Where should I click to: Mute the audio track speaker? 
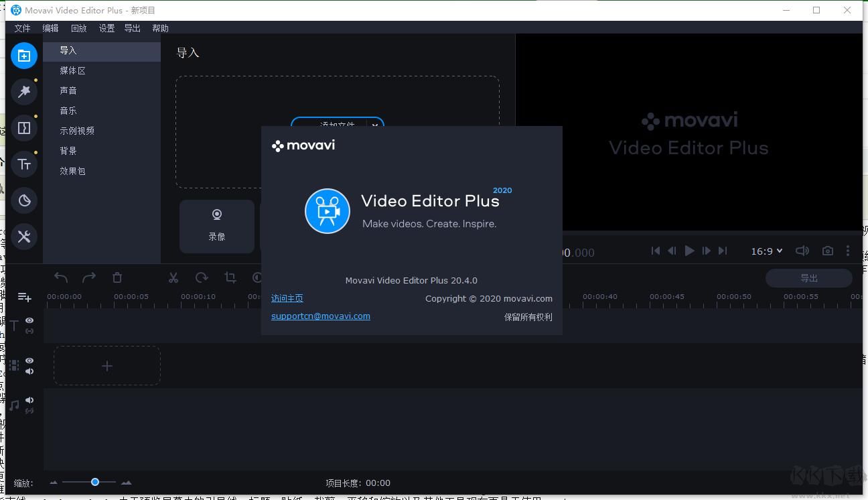[29, 400]
